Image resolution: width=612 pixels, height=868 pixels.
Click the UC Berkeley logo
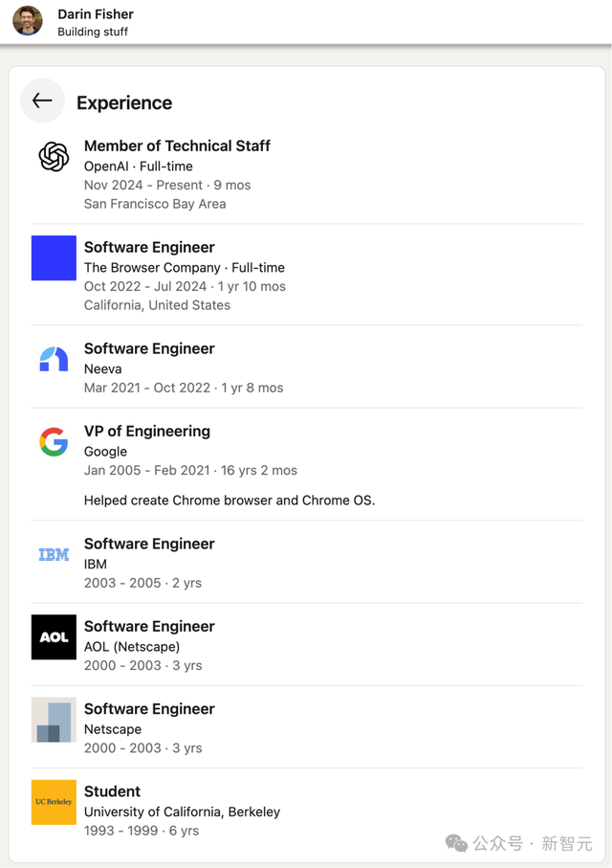[54, 802]
